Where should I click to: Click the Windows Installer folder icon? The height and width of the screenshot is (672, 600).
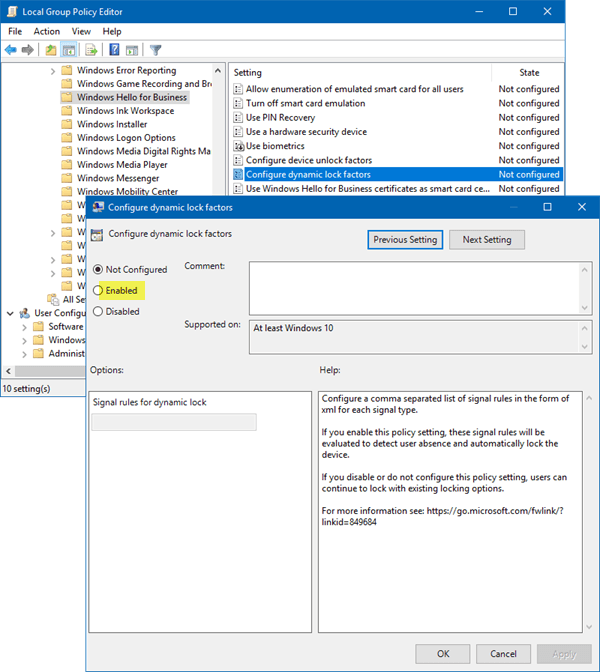click(x=66, y=124)
